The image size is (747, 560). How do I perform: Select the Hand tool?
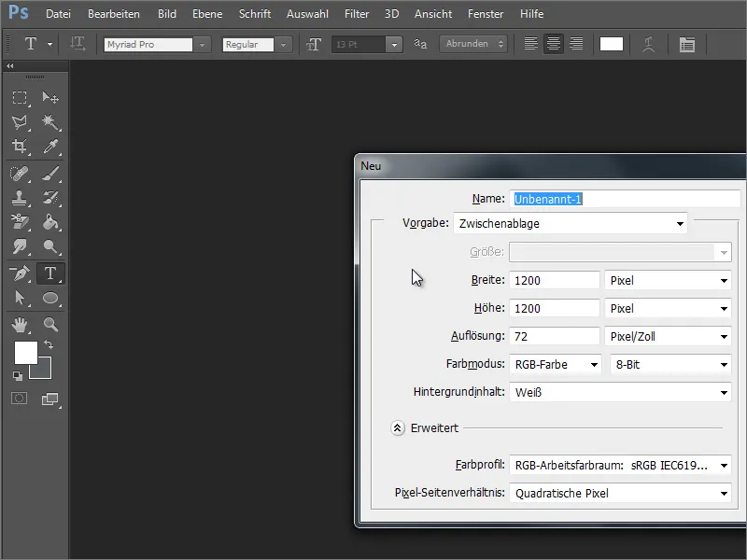pos(20,325)
